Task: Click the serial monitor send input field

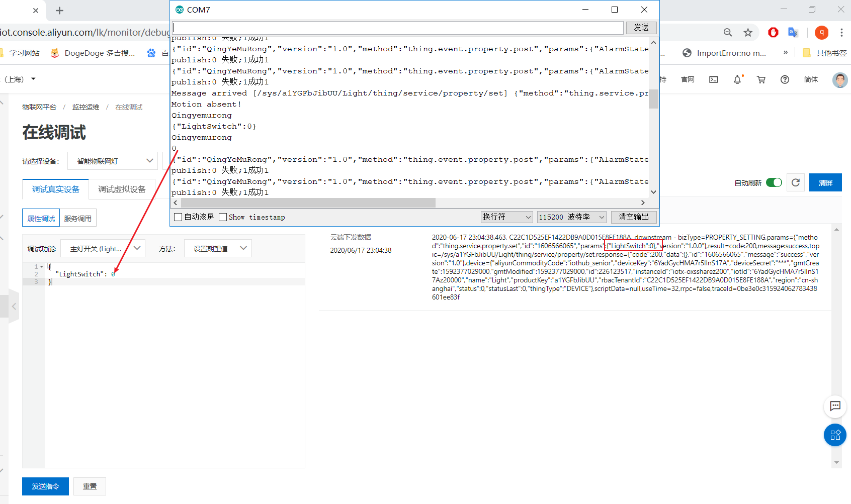Action: (398, 28)
